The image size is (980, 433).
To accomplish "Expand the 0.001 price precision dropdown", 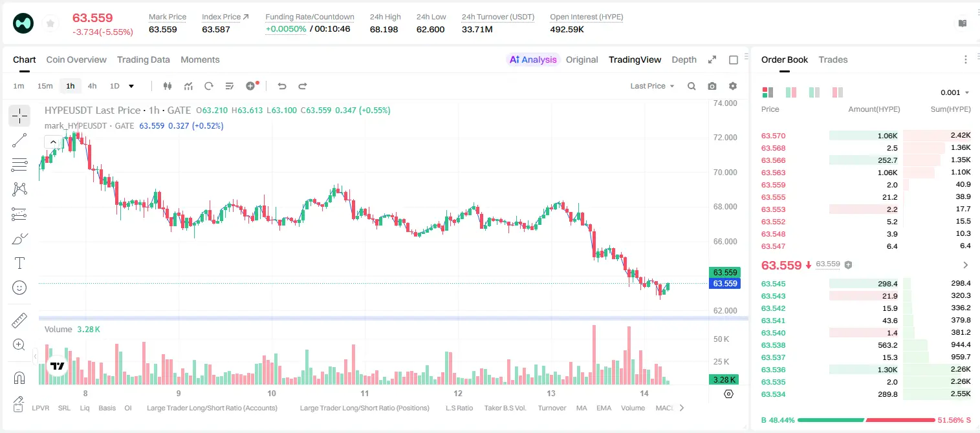I will click(955, 92).
